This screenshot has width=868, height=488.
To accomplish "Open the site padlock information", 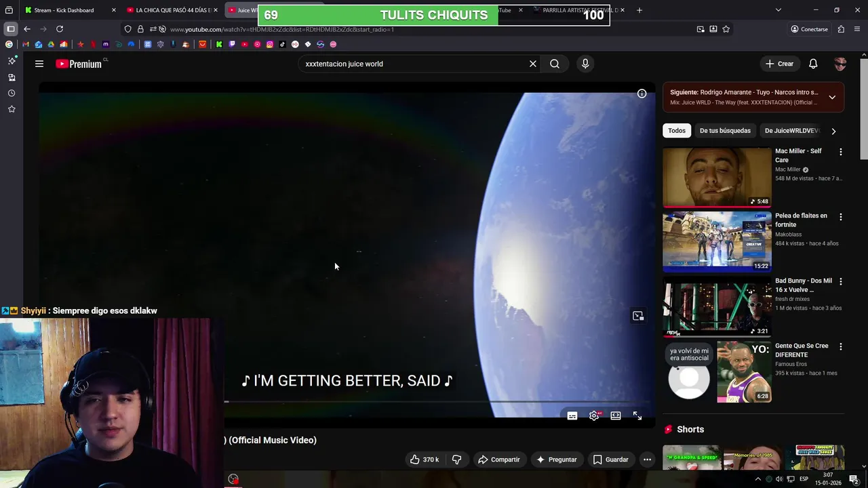I will click(x=140, y=29).
